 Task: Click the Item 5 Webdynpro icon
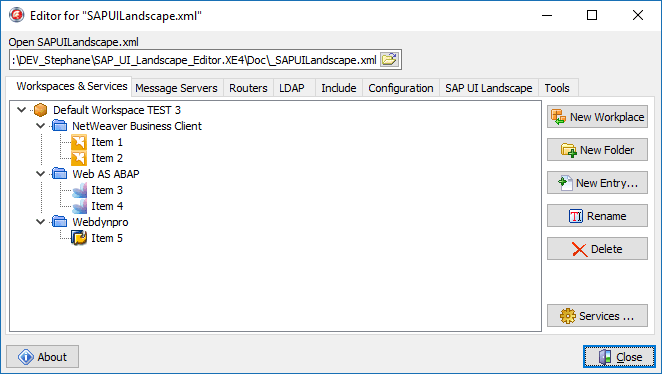(79, 238)
